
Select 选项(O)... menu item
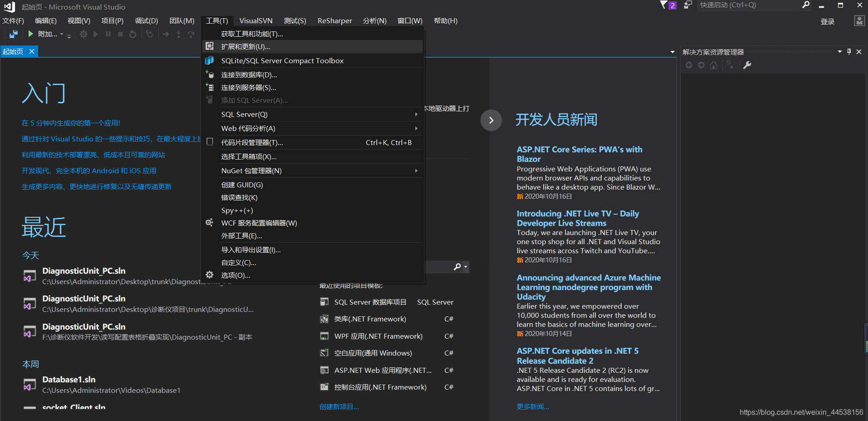click(312, 275)
